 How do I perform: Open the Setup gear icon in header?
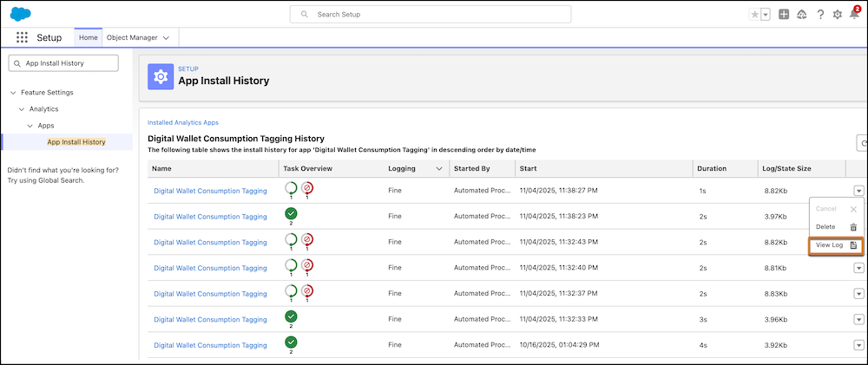click(838, 15)
